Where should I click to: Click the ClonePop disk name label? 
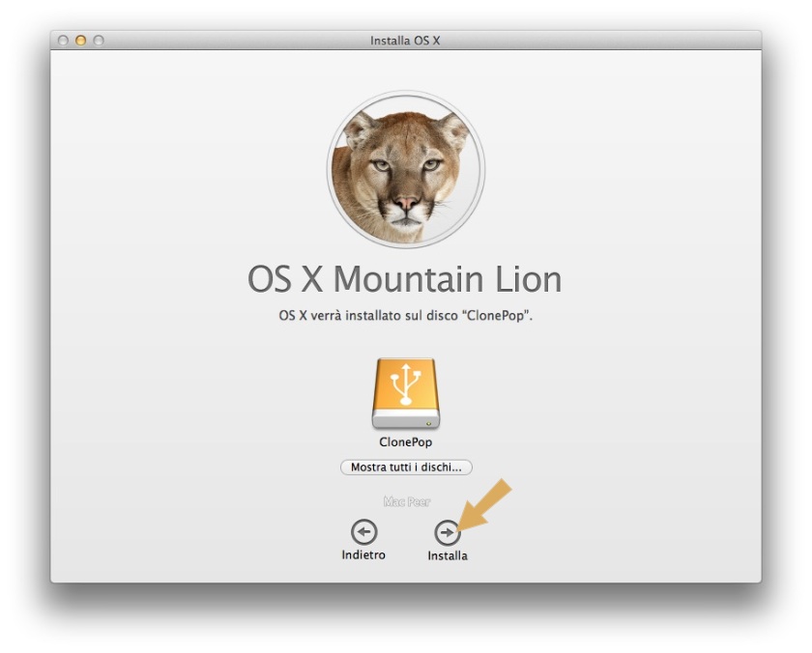[405, 441]
